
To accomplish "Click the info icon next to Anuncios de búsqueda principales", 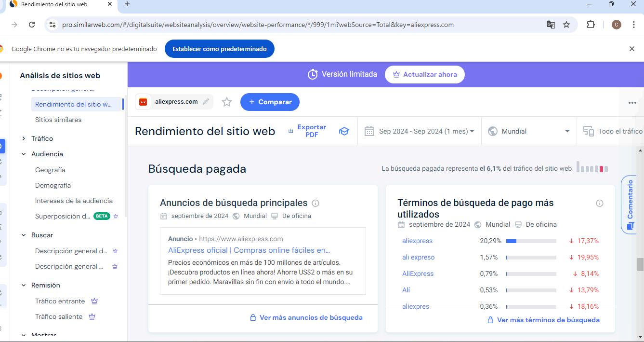I will pos(315,203).
